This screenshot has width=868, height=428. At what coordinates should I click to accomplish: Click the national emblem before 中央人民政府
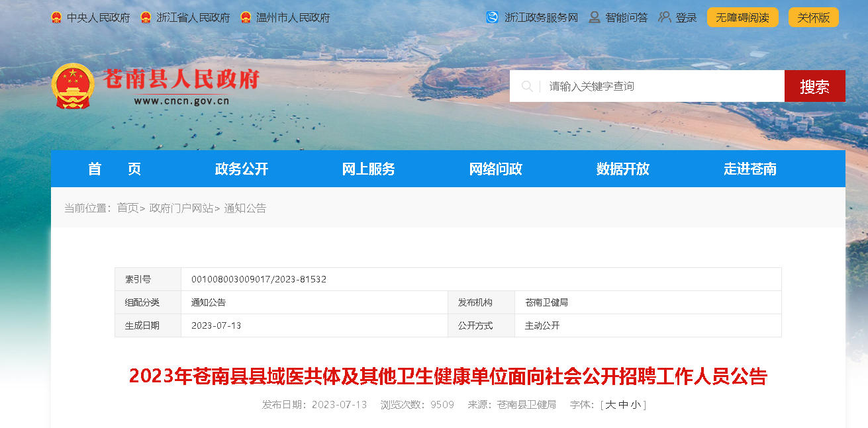click(x=56, y=18)
